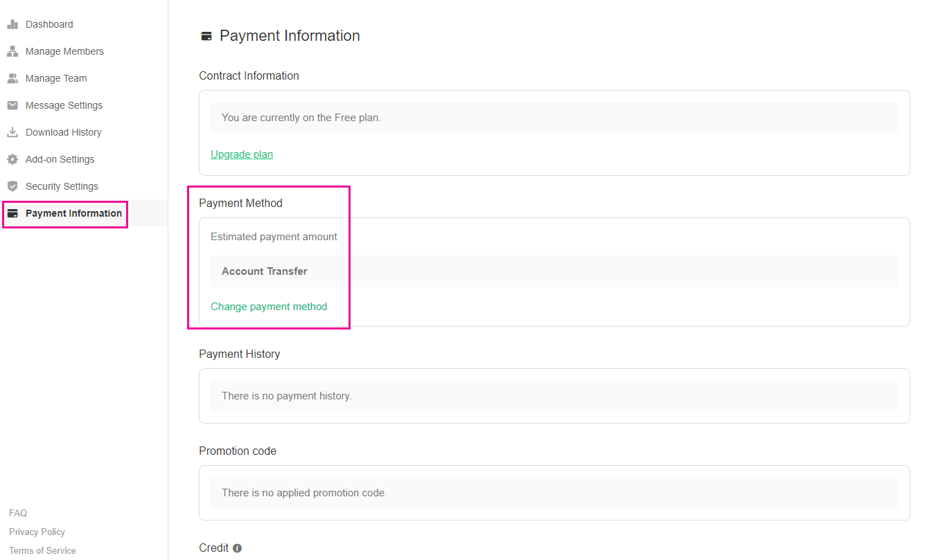Open Manage Team section
The width and height of the screenshot is (927, 560).
click(56, 78)
